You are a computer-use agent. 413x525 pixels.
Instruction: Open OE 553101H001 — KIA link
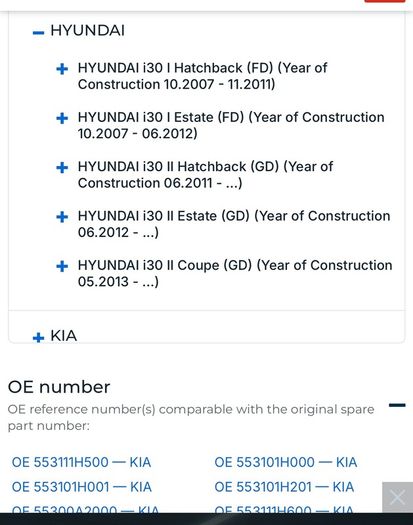click(82, 487)
